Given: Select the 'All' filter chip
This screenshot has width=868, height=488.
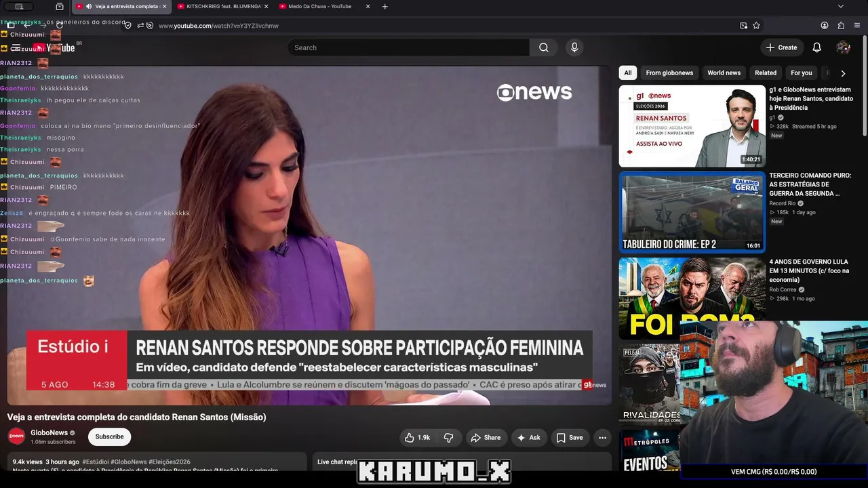Looking at the screenshot, I should click(x=628, y=73).
